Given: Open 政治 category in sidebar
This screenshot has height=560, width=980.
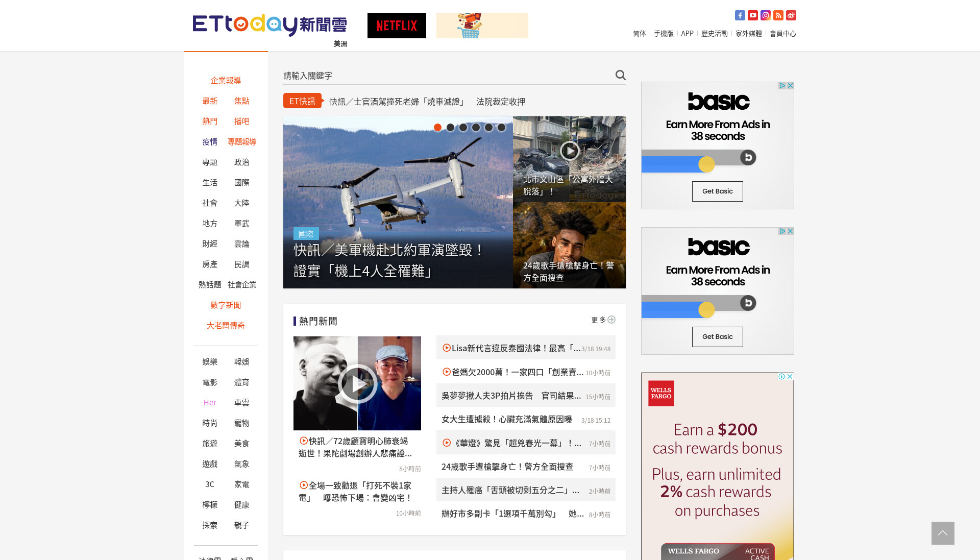Looking at the screenshot, I should click(242, 162).
